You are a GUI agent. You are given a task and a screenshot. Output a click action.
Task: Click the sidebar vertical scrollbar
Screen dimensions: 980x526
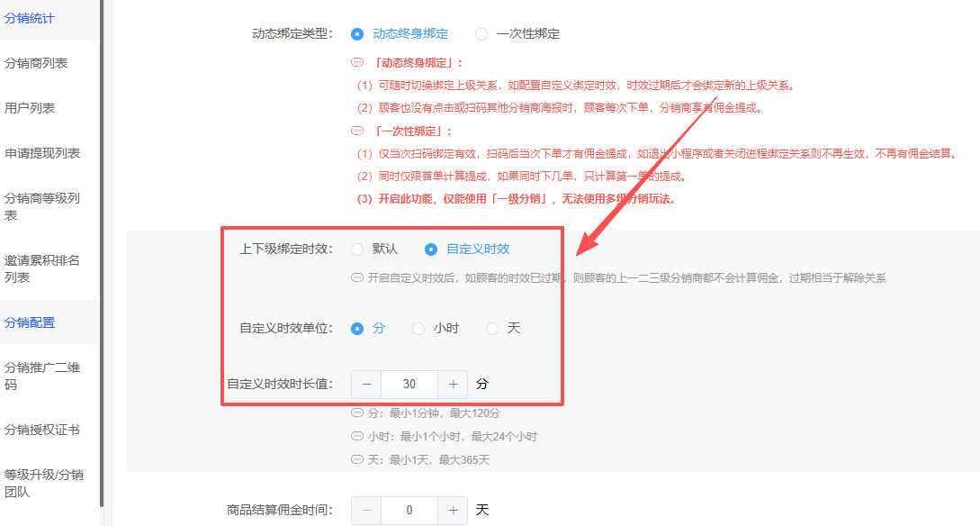pos(102,252)
